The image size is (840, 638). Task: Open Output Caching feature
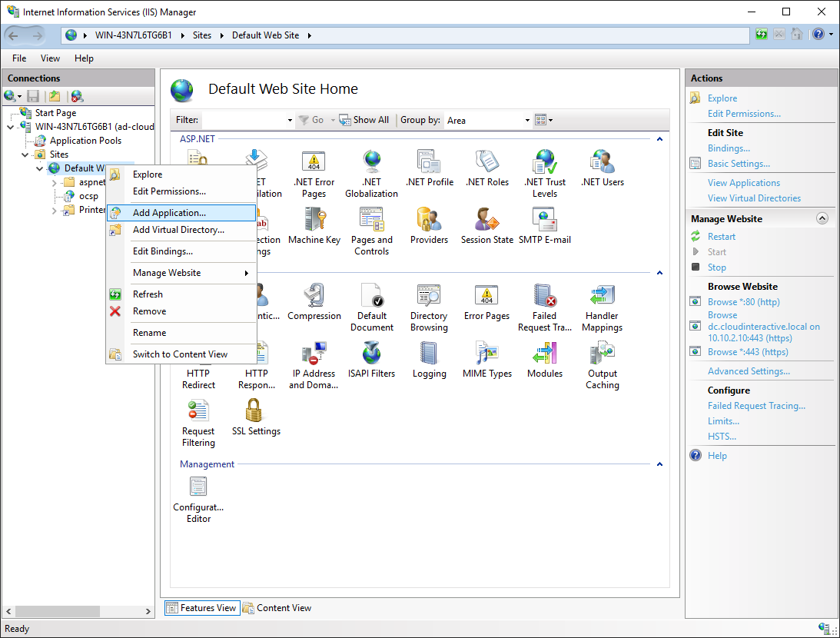(x=603, y=365)
